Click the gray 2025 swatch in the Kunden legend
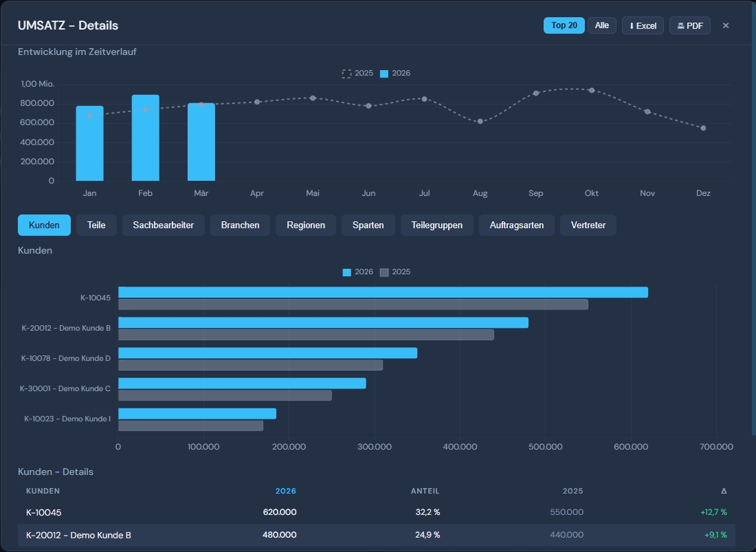 pos(385,272)
